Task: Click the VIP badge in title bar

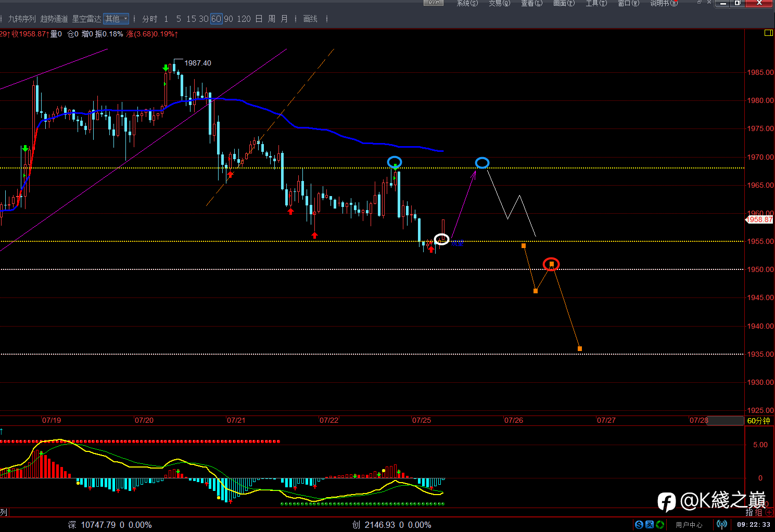Action: pos(433,3)
